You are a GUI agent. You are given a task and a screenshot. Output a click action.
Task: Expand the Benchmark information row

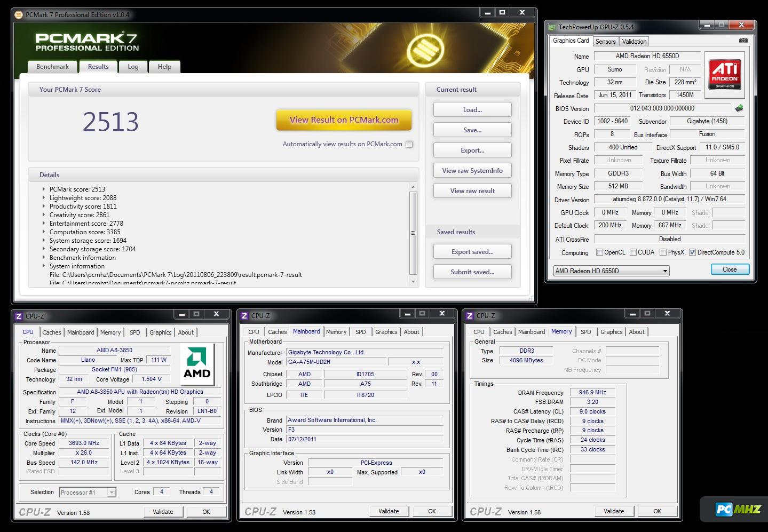tap(44, 257)
